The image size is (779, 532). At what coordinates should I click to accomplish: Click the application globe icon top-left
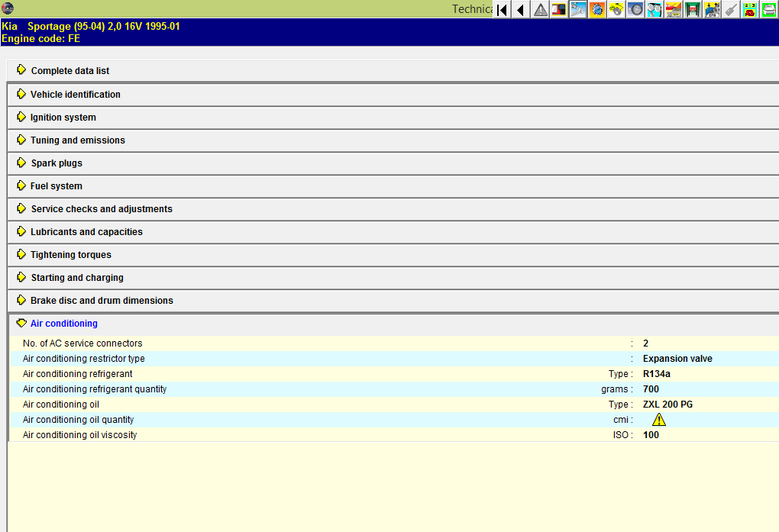(8, 8)
